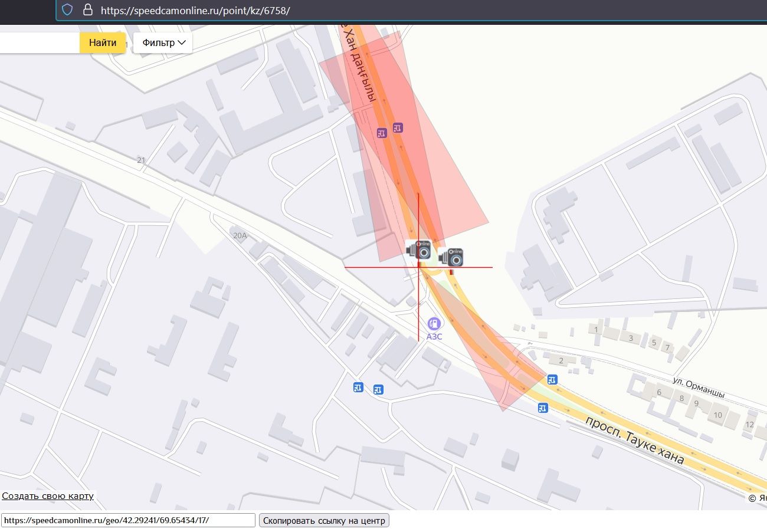Click the geo link text field
Image resolution: width=767 pixels, height=532 pixels.
[x=128, y=520]
